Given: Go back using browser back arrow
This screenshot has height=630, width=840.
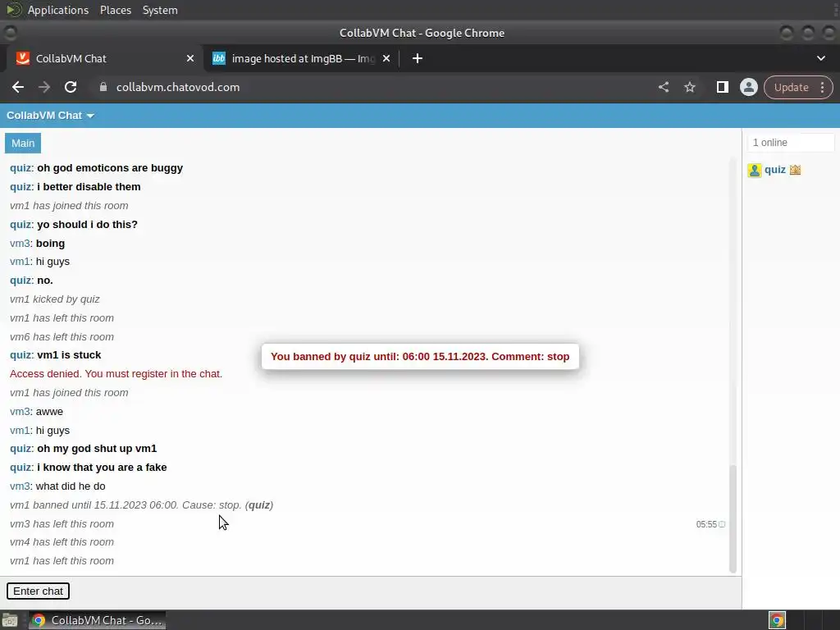Looking at the screenshot, I should click(18, 87).
